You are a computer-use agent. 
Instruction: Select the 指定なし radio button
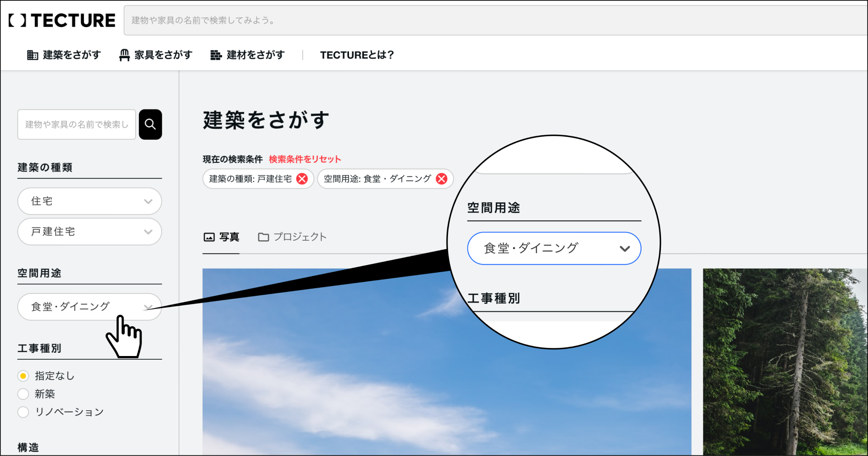pos(23,375)
